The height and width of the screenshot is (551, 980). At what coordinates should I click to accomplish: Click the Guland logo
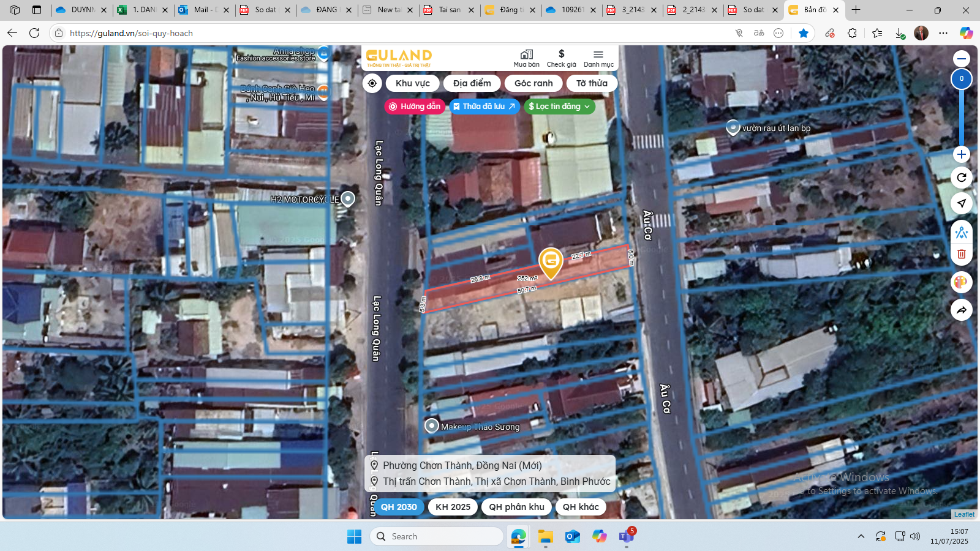click(399, 58)
